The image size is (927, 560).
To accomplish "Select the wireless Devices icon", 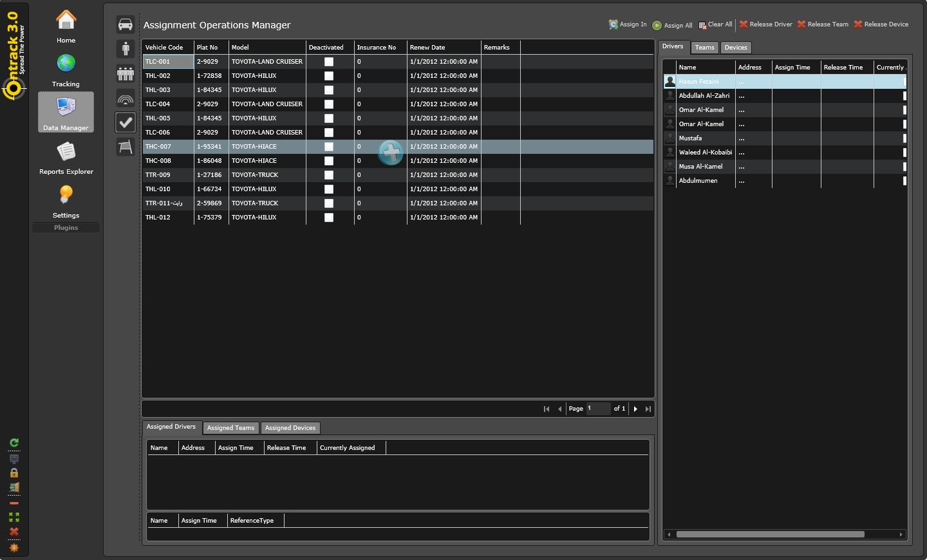I will coord(125,98).
